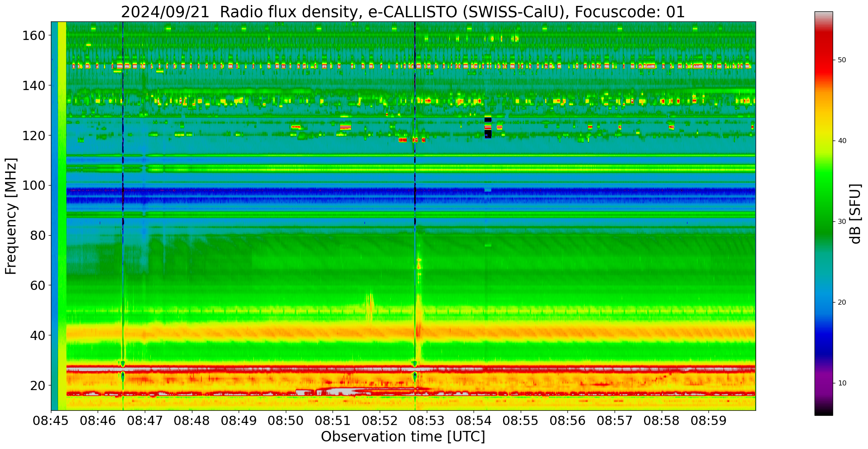Click the 08:48 time tick label

192,421
